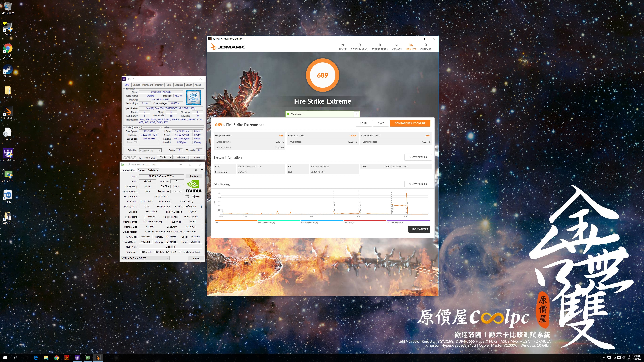The width and height of the screenshot is (644, 362).
Task: Switch to the Memory tab in CPU-Z
Action: (159, 85)
